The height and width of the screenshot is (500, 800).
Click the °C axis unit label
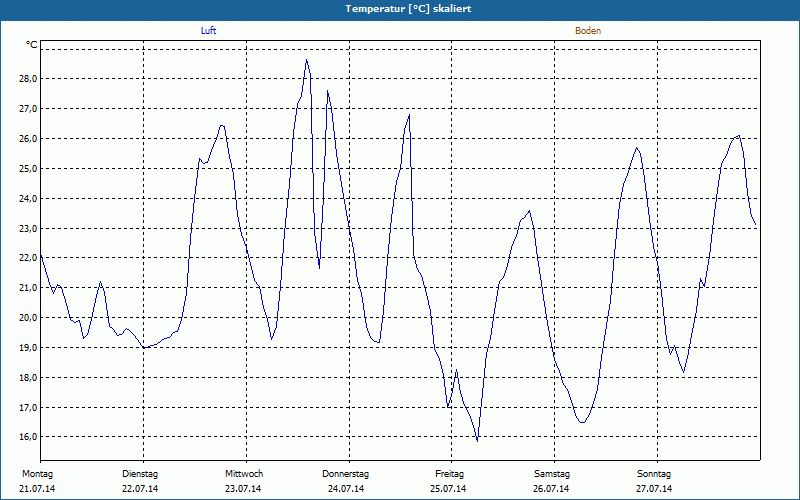point(32,45)
